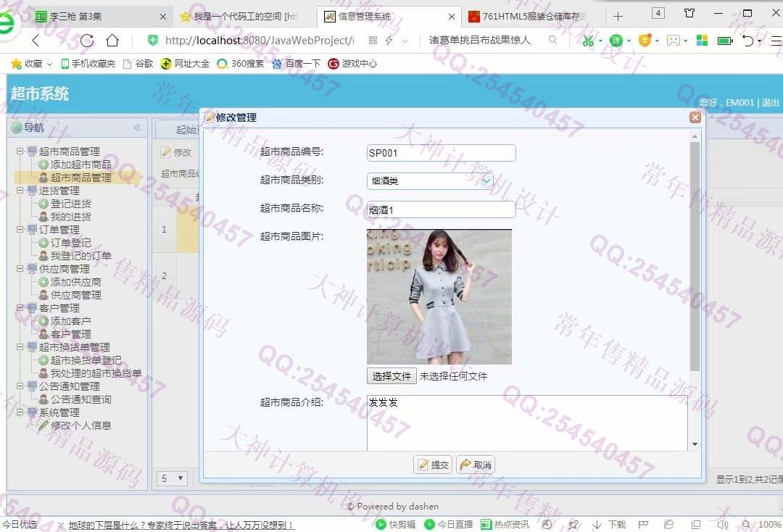The width and height of the screenshot is (783, 532).
Task: Open the 360搜索 bookmark
Action: coord(240,64)
